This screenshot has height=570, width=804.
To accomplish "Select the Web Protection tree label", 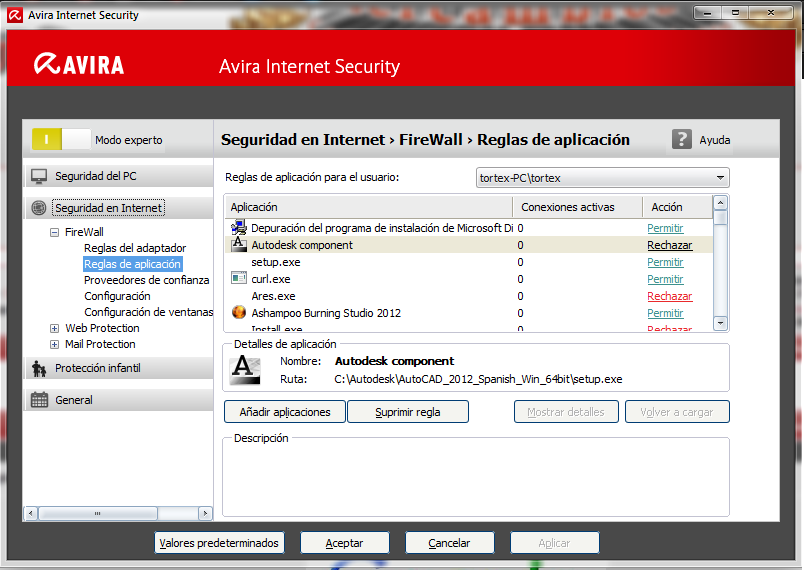I will [x=102, y=328].
